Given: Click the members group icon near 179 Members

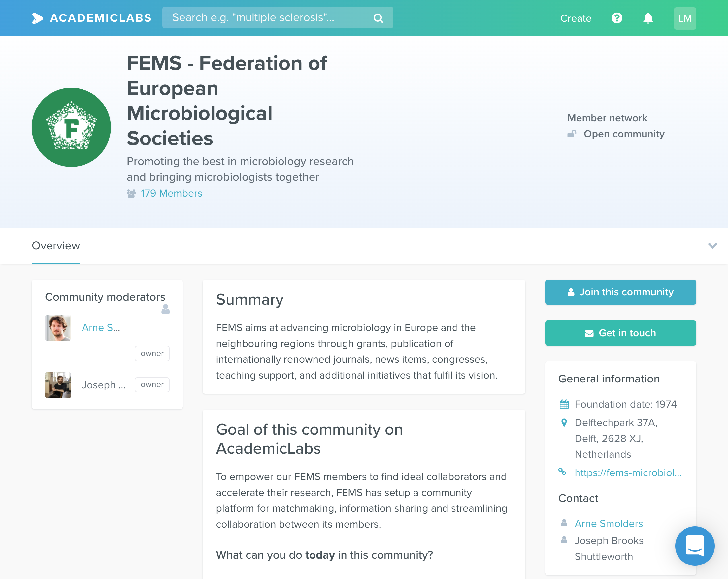Looking at the screenshot, I should [x=131, y=193].
